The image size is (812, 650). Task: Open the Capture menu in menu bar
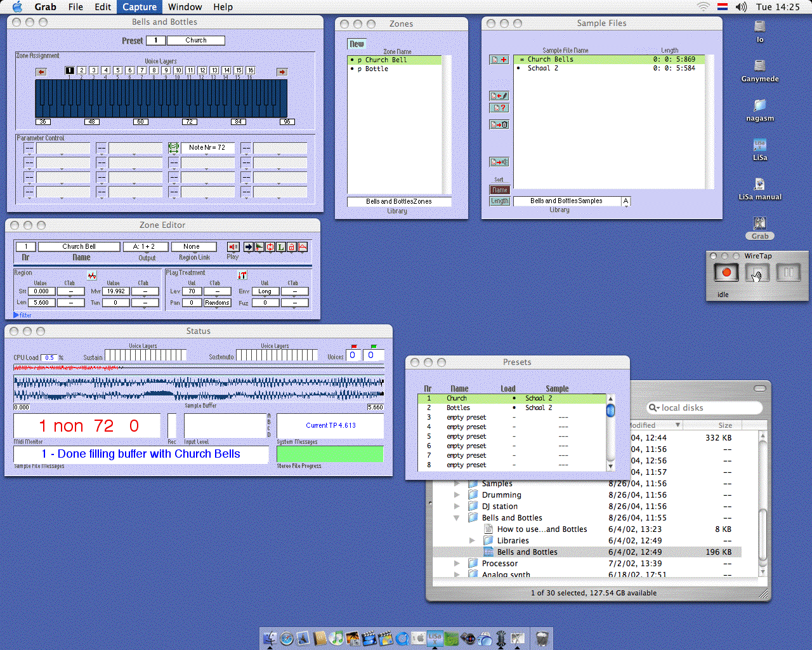point(140,7)
